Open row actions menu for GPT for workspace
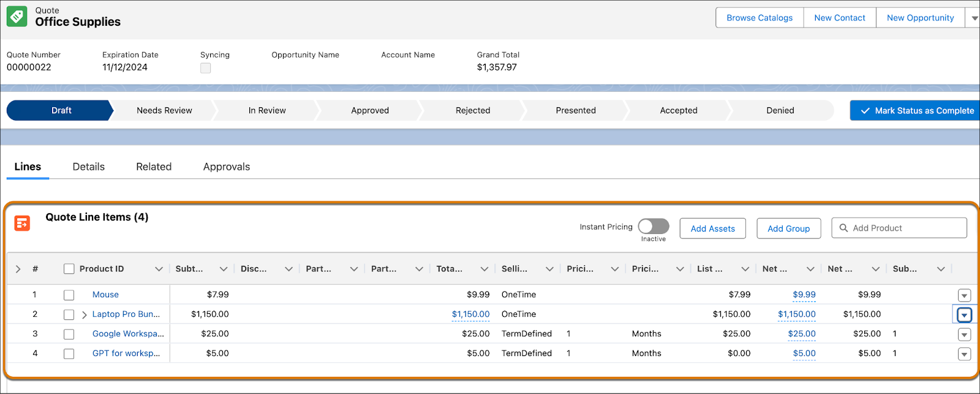This screenshot has width=980, height=394. pyautogui.click(x=964, y=354)
